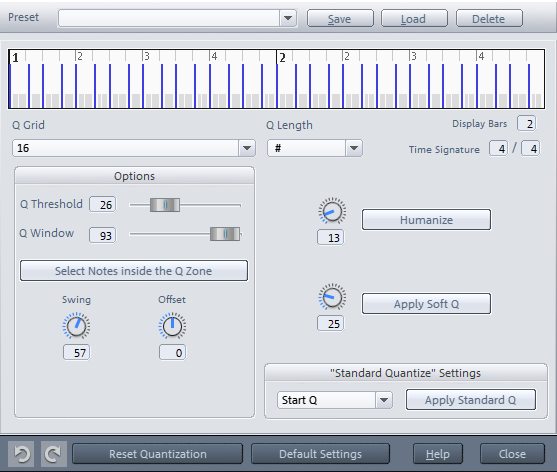Screen dimensions: 557x472
Task: Open the Preset dropdown arrow
Action: pyautogui.click(x=288, y=18)
